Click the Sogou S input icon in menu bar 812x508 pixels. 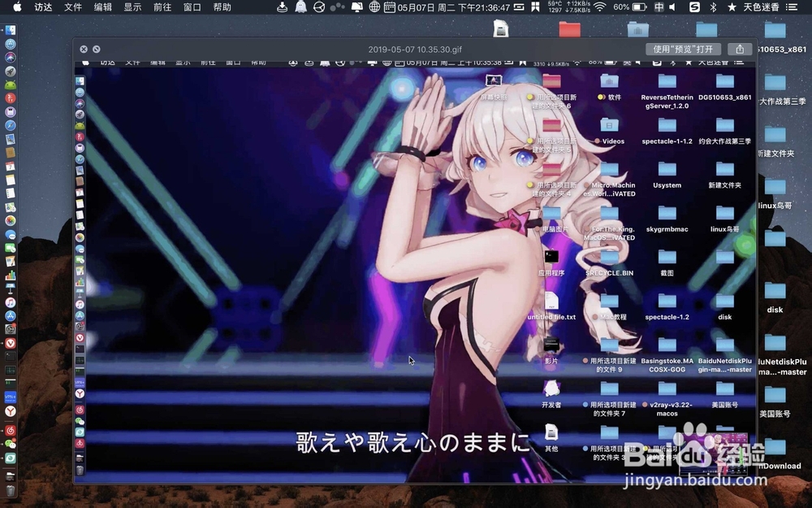(694, 7)
